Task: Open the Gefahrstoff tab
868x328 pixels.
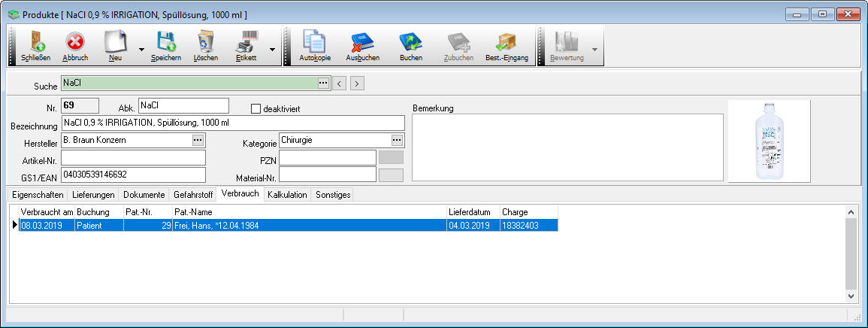Action: click(193, 195)
